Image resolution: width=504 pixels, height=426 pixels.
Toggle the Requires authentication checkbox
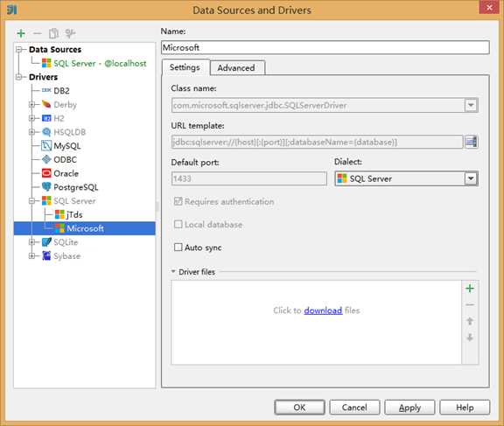pyautogui.click(x=178, y=201)
